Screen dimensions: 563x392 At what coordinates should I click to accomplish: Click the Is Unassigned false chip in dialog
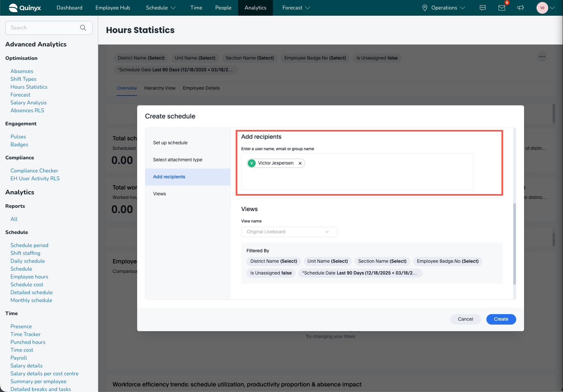point(271,273)
